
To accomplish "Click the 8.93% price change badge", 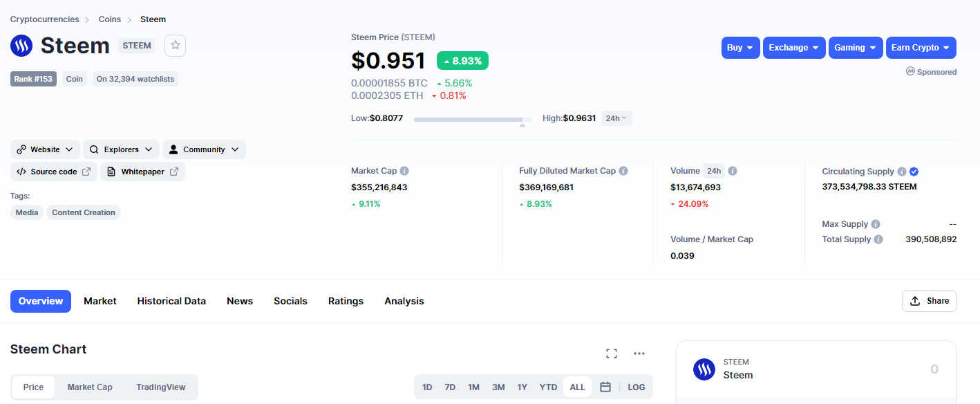I will 462,61.
